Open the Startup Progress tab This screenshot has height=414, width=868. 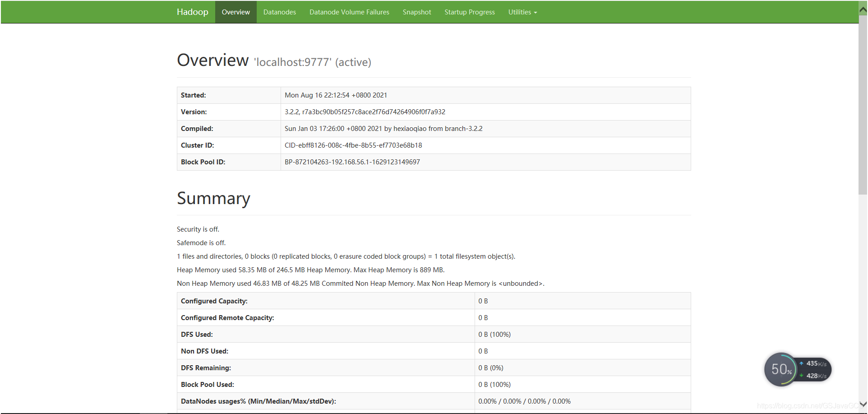470,12
